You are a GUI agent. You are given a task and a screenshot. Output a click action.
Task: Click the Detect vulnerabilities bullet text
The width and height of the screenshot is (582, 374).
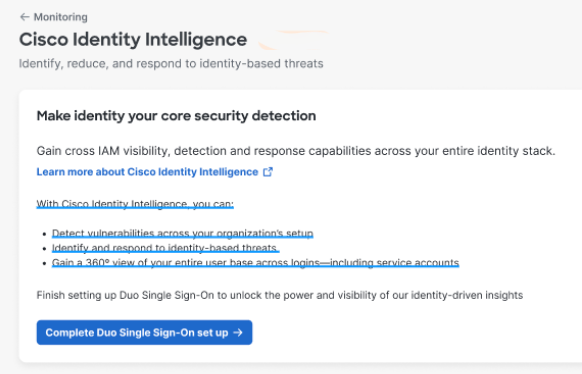183,233
